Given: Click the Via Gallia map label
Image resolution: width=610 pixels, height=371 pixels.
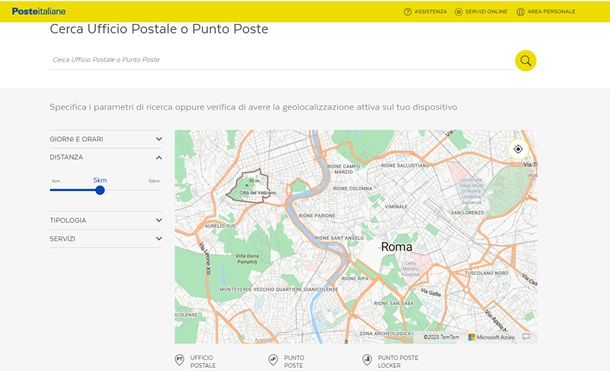Looking at the screenshot, I should pyautogui.click(x=431, y=293).
